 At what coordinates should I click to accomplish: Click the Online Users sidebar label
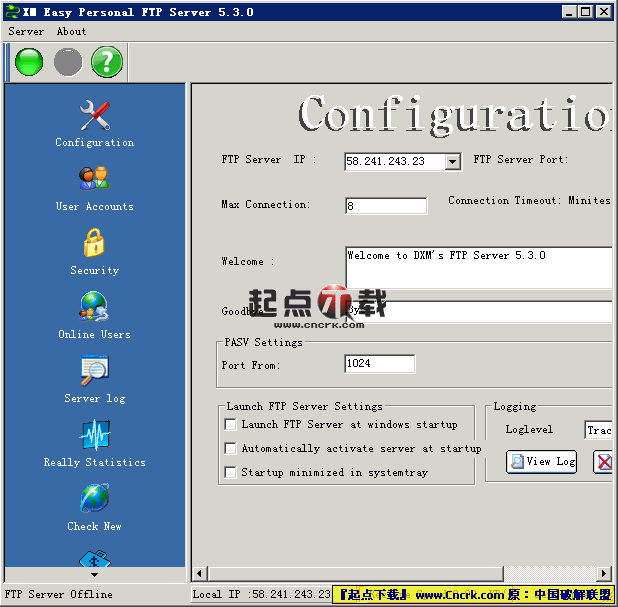(x=95, y=334)
